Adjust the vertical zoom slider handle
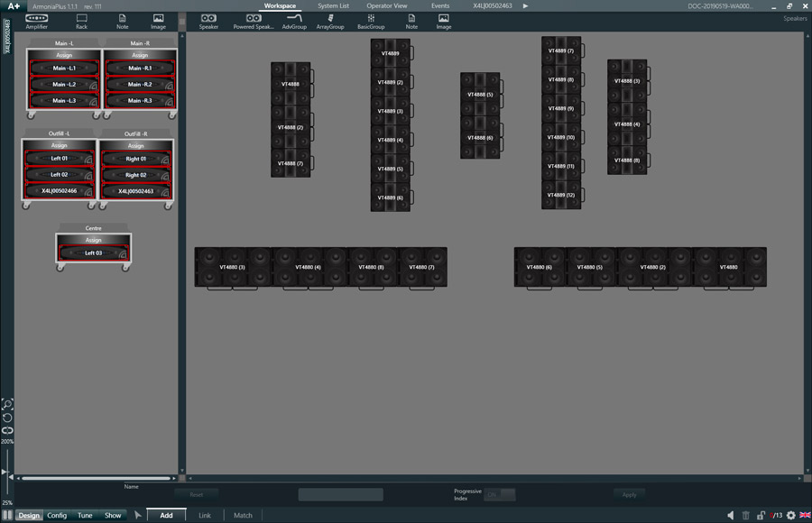812x523 pixels. pos(5,472)
